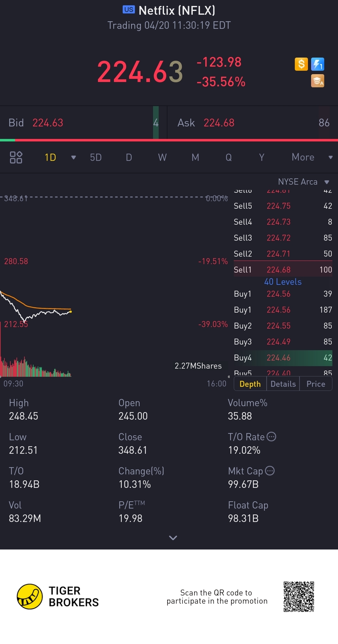Open Mkt Cap info bubble icon

pyautogui.click(x=270, y=471)
